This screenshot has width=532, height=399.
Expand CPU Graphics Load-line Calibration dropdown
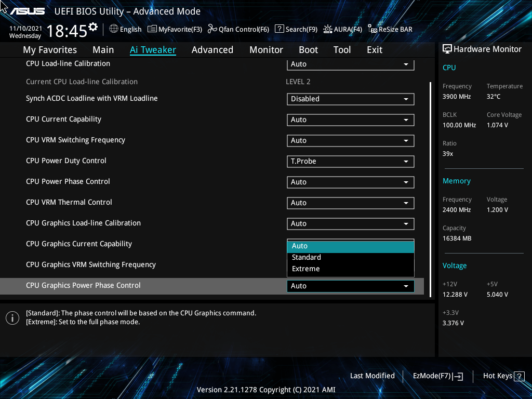click(x=351, y=223)
